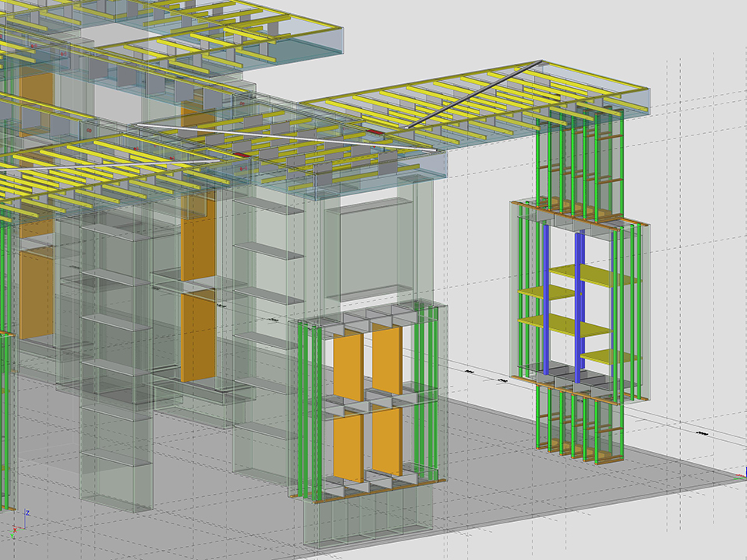Click the XYZ axis indicator triad
This screenshot has height=560, width=747.
pyautogui.click(x=20, y=523)
